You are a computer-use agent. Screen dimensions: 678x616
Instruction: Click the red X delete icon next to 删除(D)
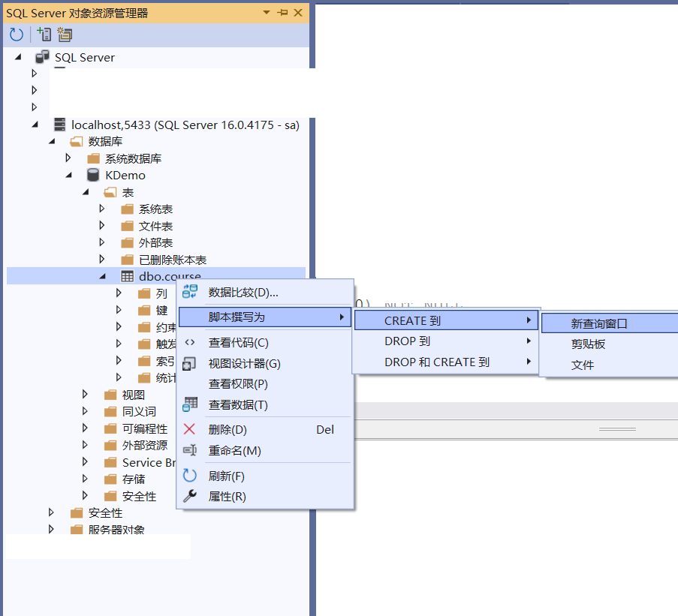tap(190, 429)
